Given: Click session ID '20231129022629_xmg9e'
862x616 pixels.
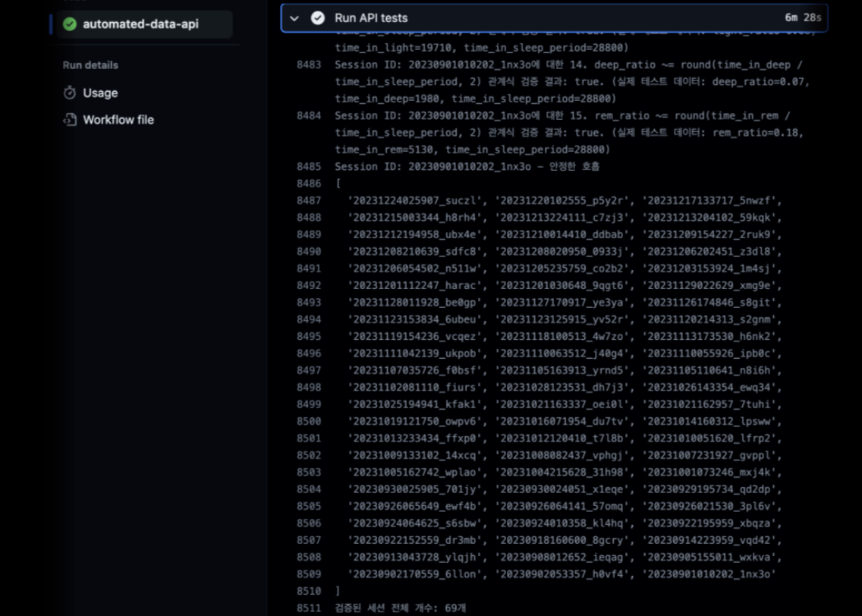Looking at the screenshot, I should pos(709,286).
